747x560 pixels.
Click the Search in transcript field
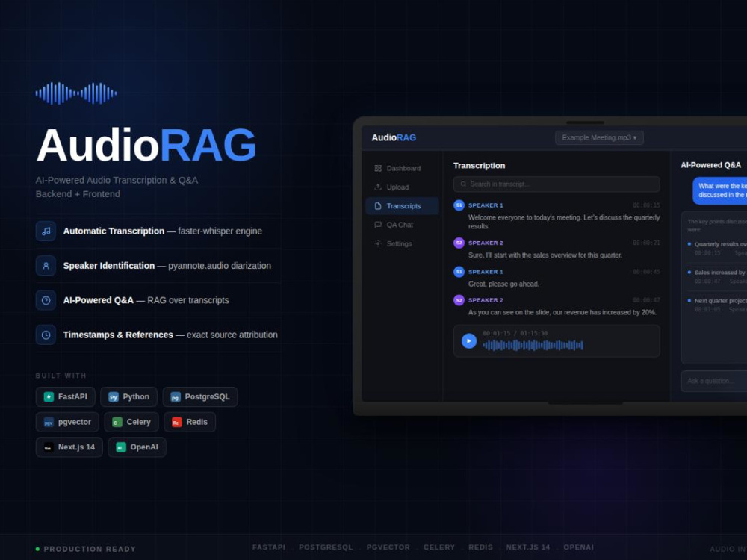pos(557,184)
